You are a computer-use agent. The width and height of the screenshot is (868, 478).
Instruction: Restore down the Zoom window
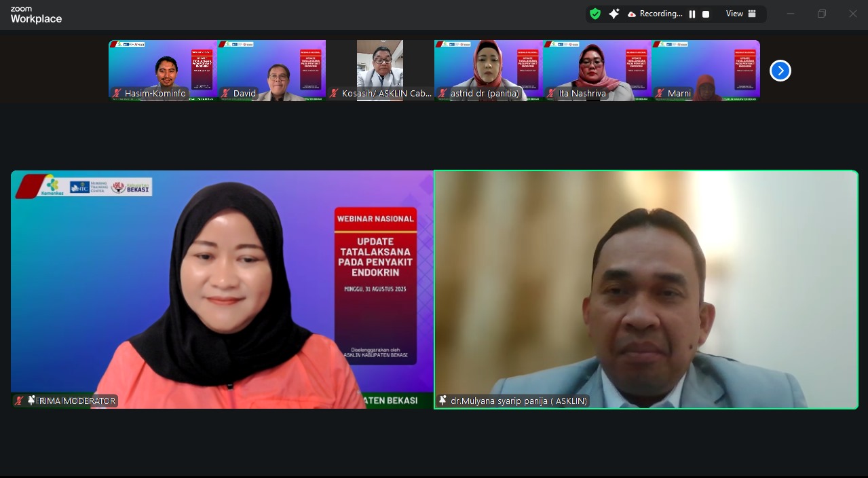(821, 14)
